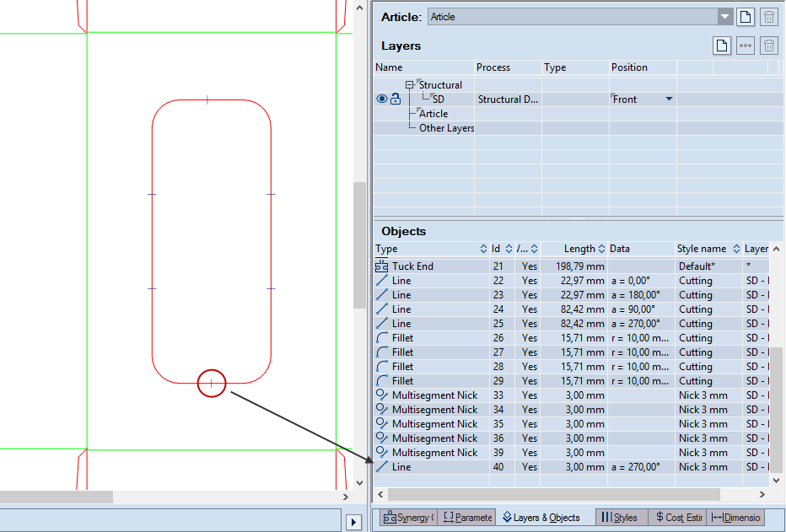Create a new layer with page icon
786x532 pixels.
722,46
